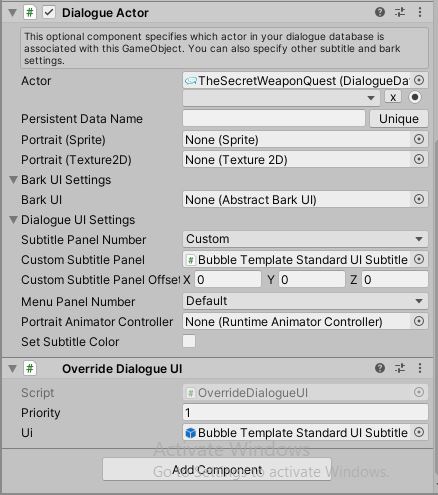
Task: Open help for Override Dialogue UI
Action: (x=380, y=368)
